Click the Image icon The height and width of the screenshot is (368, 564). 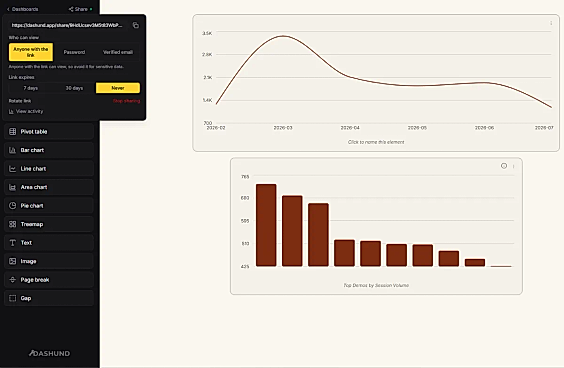[13, 261]
